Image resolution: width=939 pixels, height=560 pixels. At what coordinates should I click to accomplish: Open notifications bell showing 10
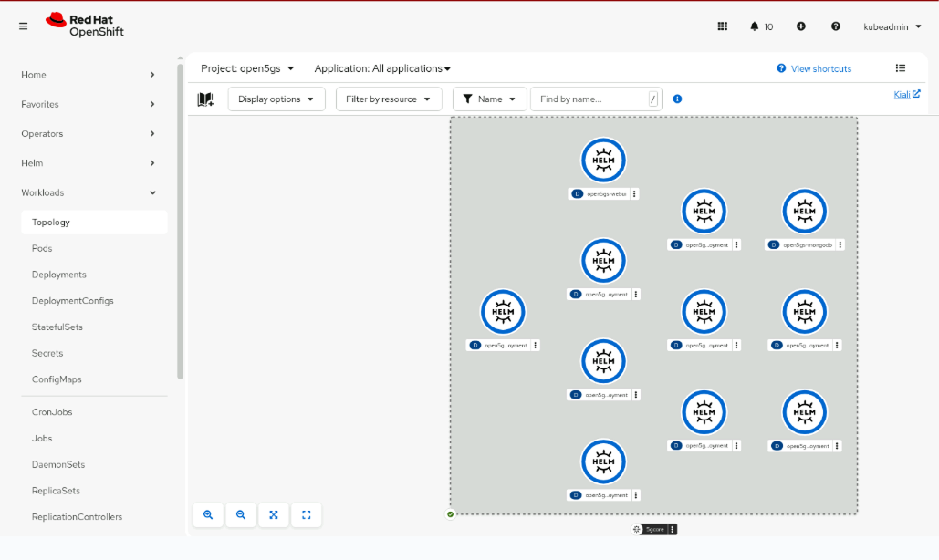[761, 26]
